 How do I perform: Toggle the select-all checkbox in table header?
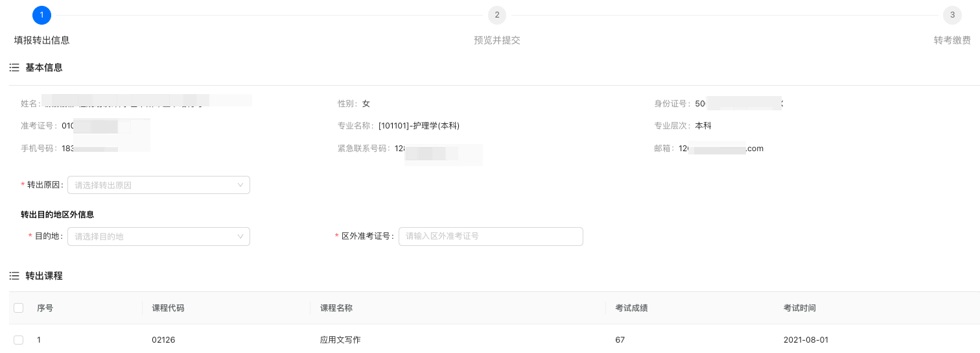tap(18, 308)
